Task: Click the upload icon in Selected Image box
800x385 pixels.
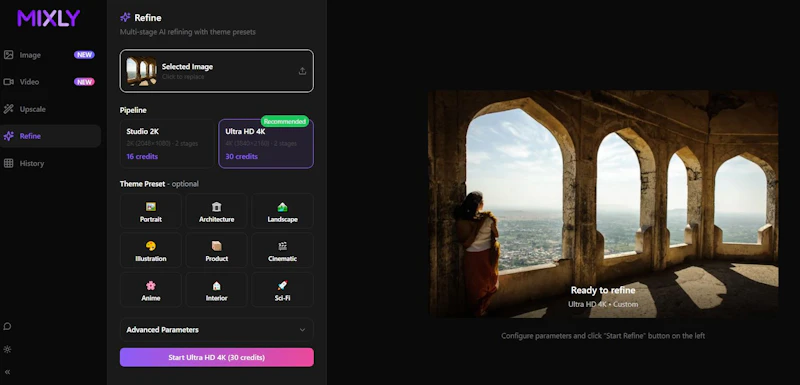Action: coord(302,71)
